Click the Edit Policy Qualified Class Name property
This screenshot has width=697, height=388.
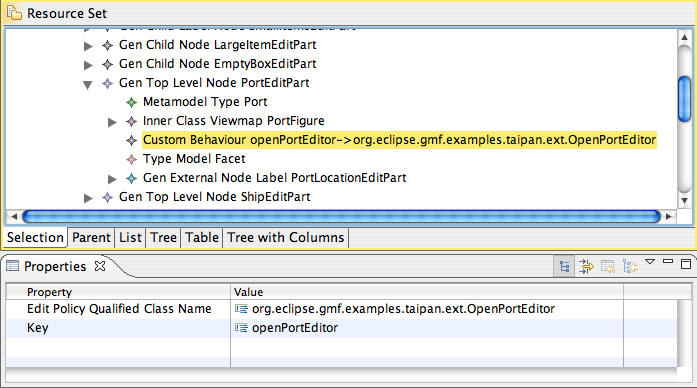click(119, 309)
